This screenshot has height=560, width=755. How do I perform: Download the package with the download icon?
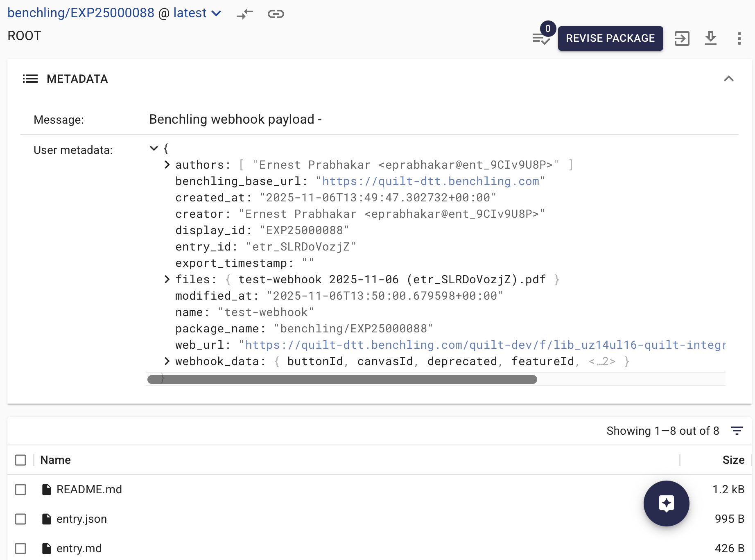711,38
